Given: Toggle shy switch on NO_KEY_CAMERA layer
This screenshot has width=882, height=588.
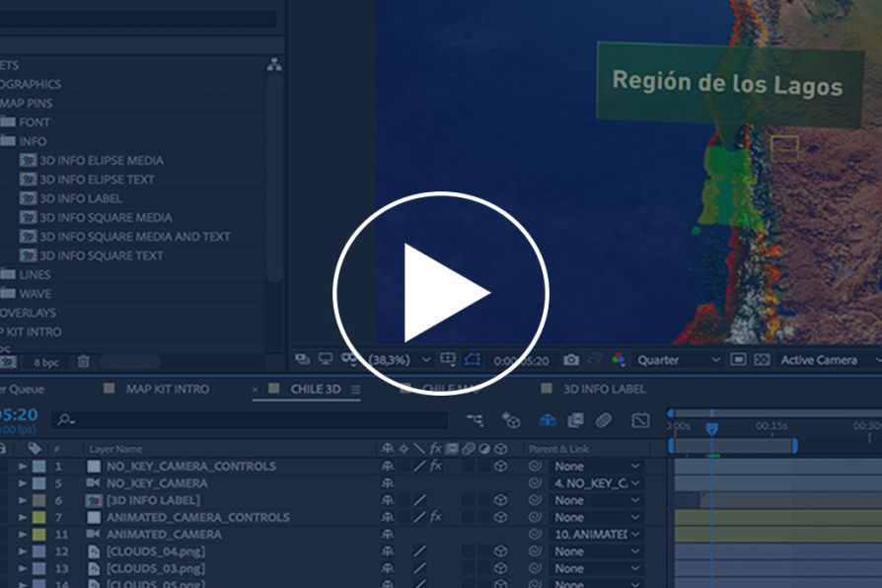Looking at the screenshot, I should (x=388, y=483).
